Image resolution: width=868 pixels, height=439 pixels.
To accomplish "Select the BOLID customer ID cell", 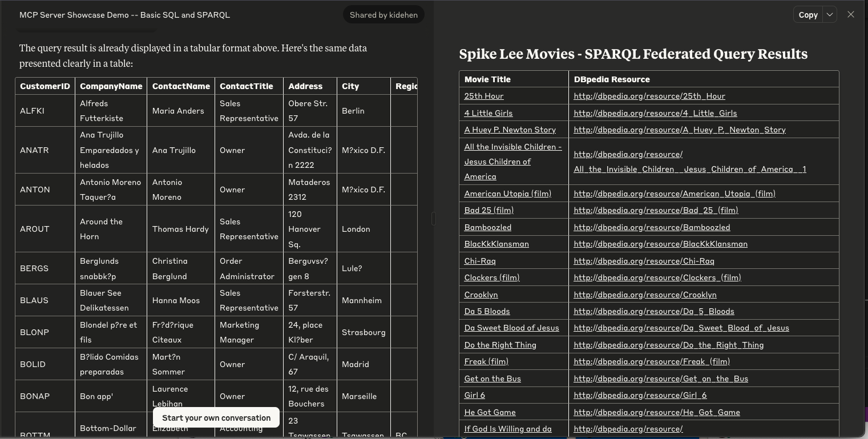I will click(45, 364).
